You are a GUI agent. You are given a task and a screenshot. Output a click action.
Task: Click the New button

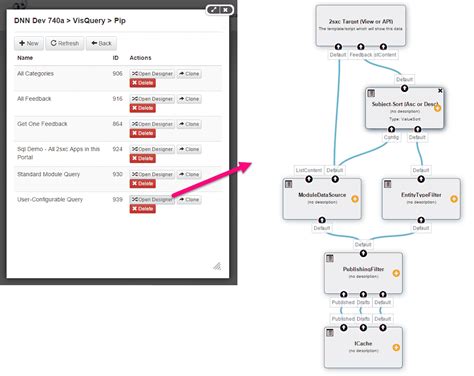pyautogui.click(x=29, y=43)
